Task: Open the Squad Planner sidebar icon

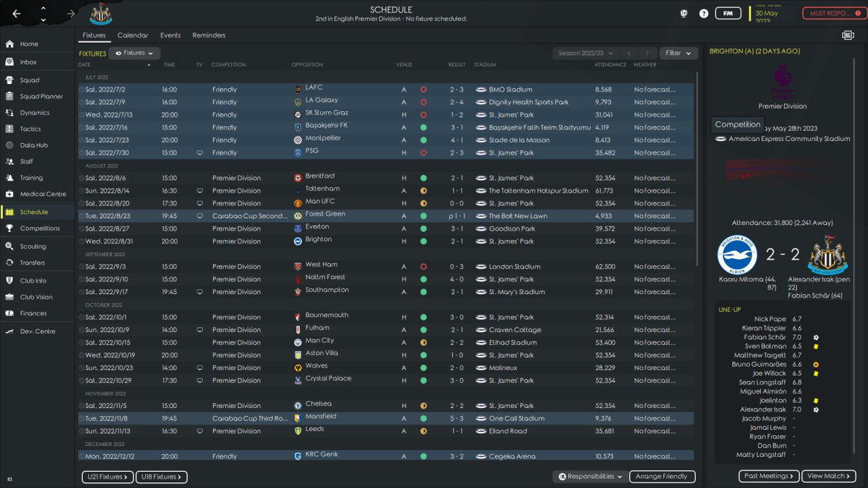Action: point(9,96)
